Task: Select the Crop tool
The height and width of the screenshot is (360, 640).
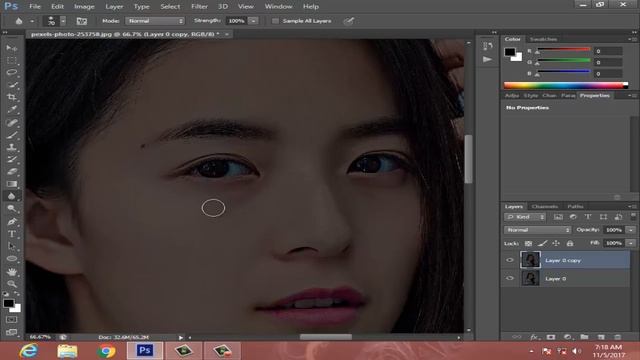Action: [x=11, y=97]
